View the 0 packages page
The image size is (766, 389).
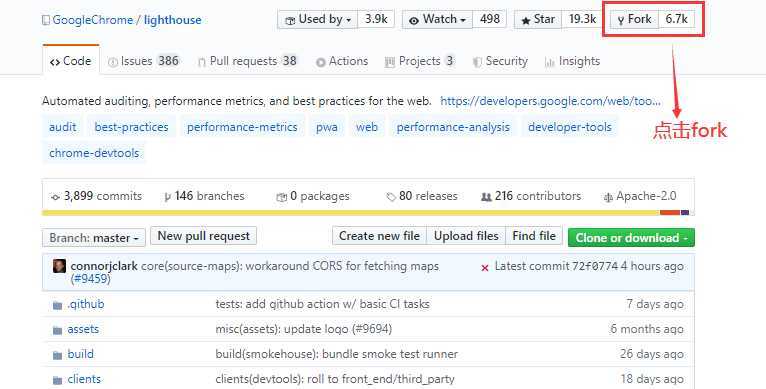313,196
